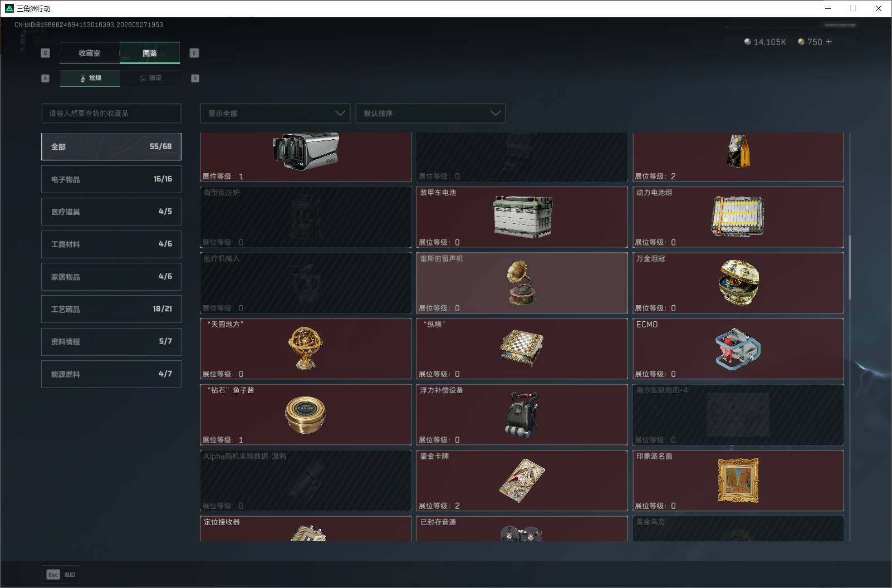This screenshot has width=892, height=588.
Task: Switch to the 图鉴 tab
Action: [150, 53]
